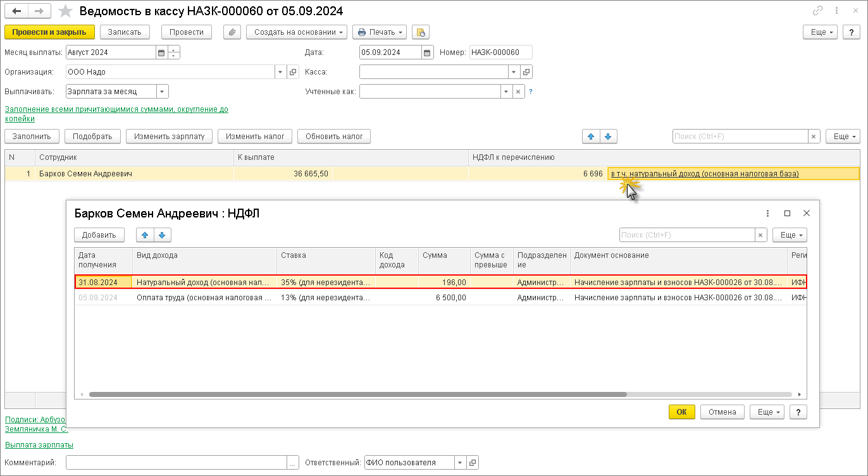Screen dimensions: 868x476
Task: Click Провести и закрыть
Action: (x=49, y=32)
